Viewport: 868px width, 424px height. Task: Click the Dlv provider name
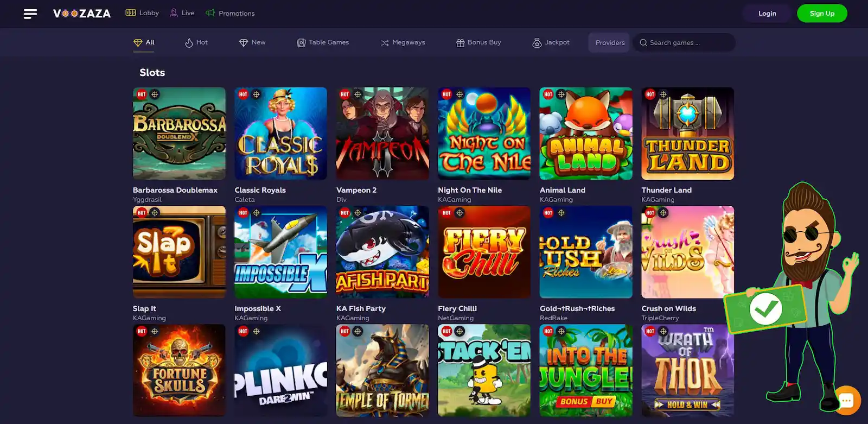341,200
